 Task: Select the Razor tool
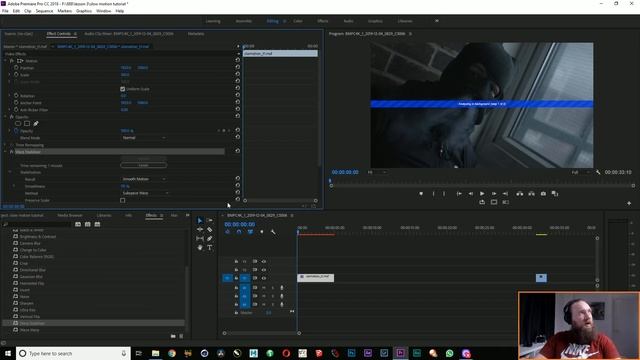209,229
